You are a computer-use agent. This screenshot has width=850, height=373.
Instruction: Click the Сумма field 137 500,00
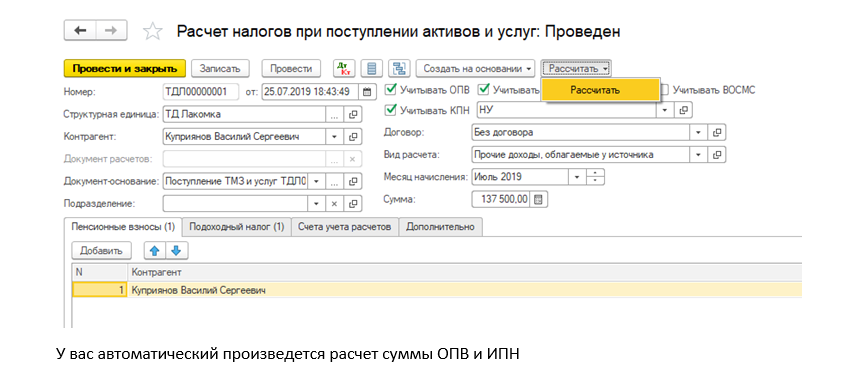tap(501, 200)
